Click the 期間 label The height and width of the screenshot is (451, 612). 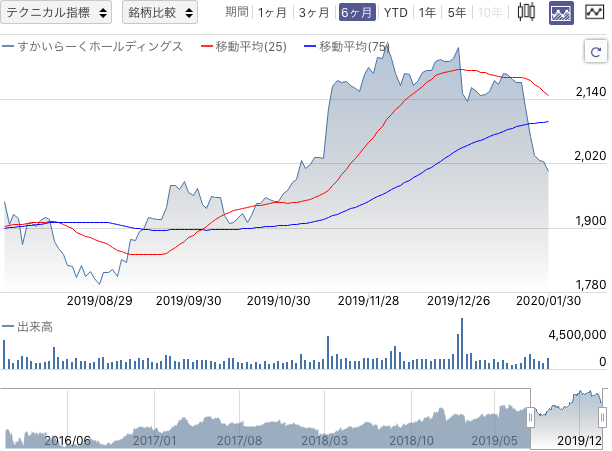237,12
